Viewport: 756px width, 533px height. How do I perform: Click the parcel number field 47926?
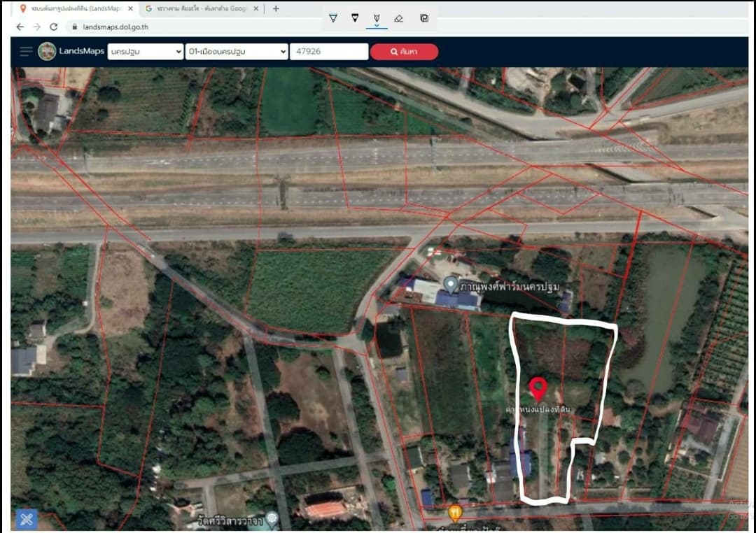pyautogui.click(x=329, y=52)
